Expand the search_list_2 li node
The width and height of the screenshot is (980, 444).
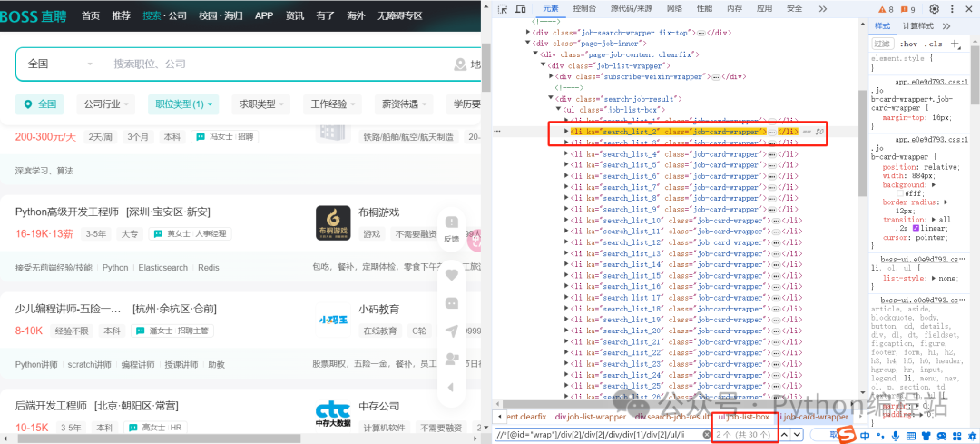(x=567, y=132)
